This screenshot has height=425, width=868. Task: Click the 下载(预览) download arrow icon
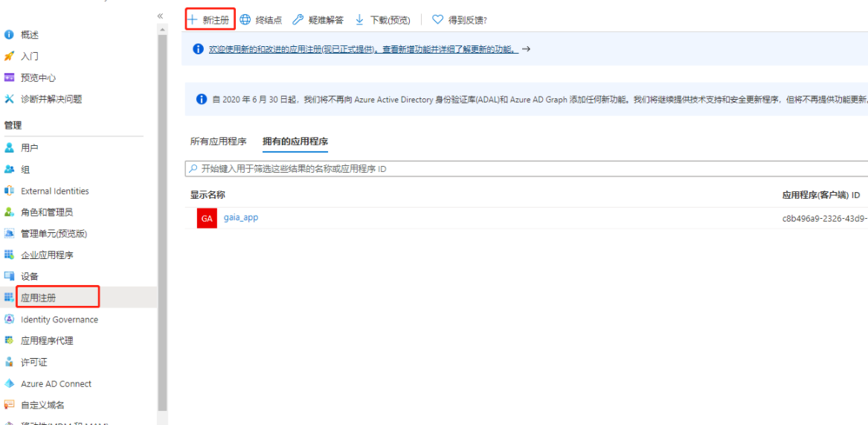pyautogui.click(x=359, y=20)
